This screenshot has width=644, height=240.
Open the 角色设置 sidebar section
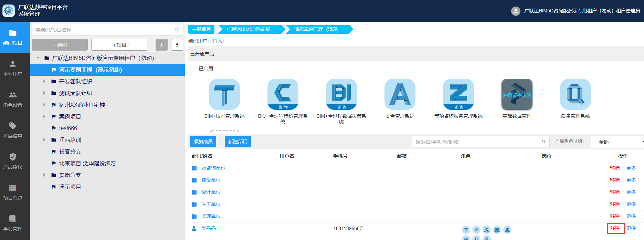point(13,99)
